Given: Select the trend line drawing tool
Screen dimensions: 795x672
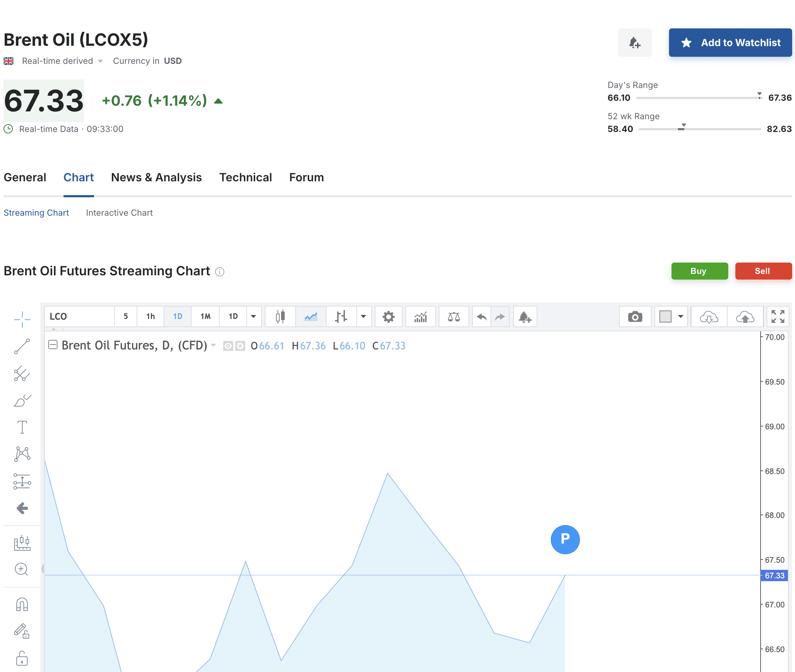Looking at the screenshot, I should point(22,346).
